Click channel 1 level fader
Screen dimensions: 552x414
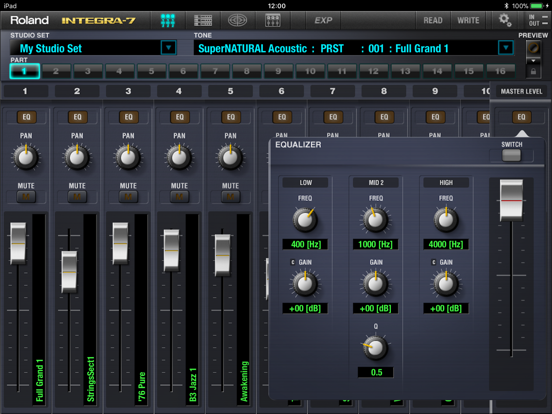point(18,243)
